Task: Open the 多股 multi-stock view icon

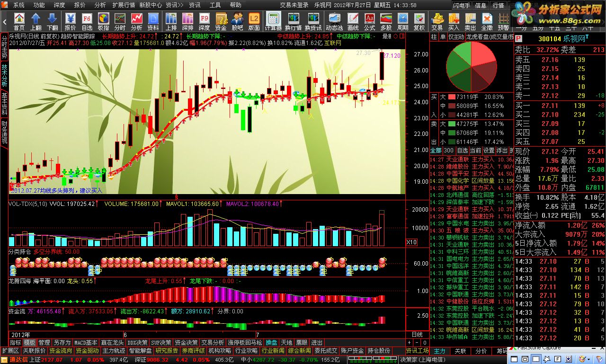Action: [x=386, y=22]
